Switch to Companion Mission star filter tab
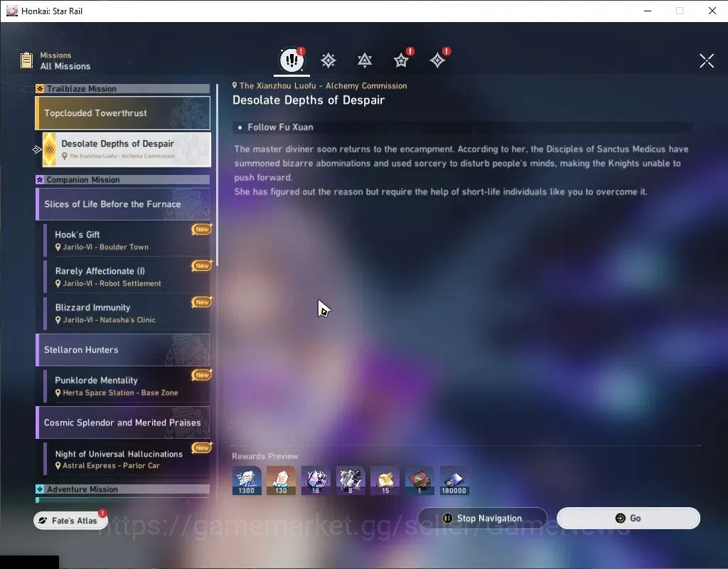Image resolution: width=728 pixels, height=569 pixels. (401, 60)
